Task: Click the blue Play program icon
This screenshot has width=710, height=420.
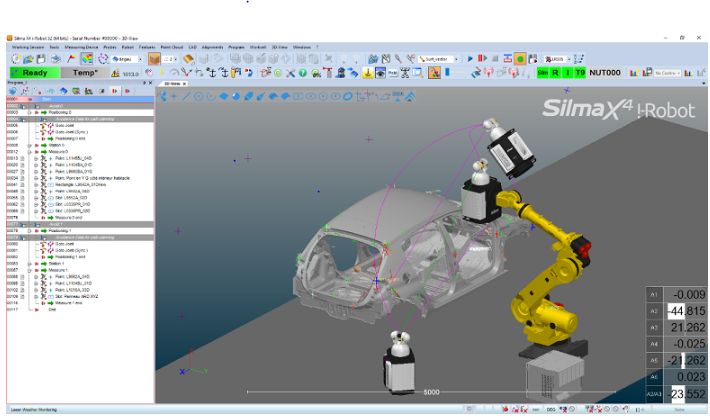Action: point(470,59)
